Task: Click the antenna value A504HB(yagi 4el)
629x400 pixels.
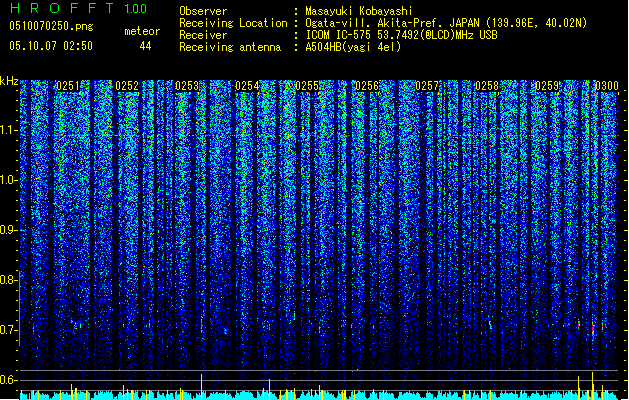Action: (x=353, y=47)
